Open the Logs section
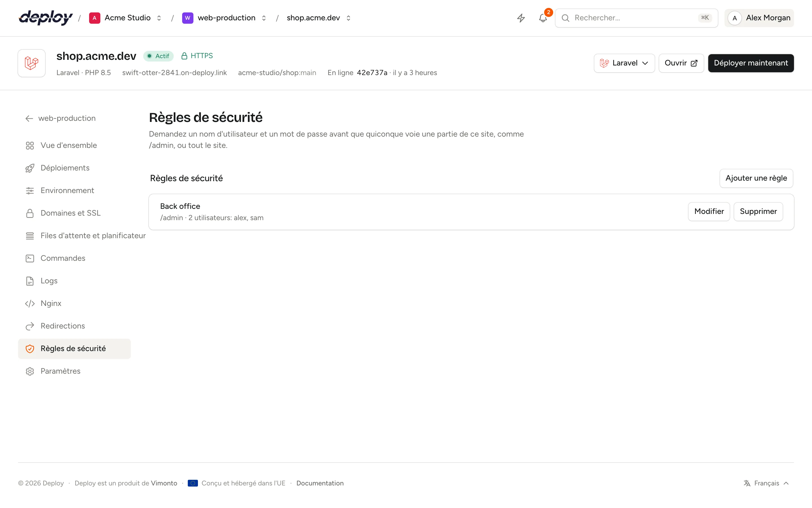 pos(74,281)
